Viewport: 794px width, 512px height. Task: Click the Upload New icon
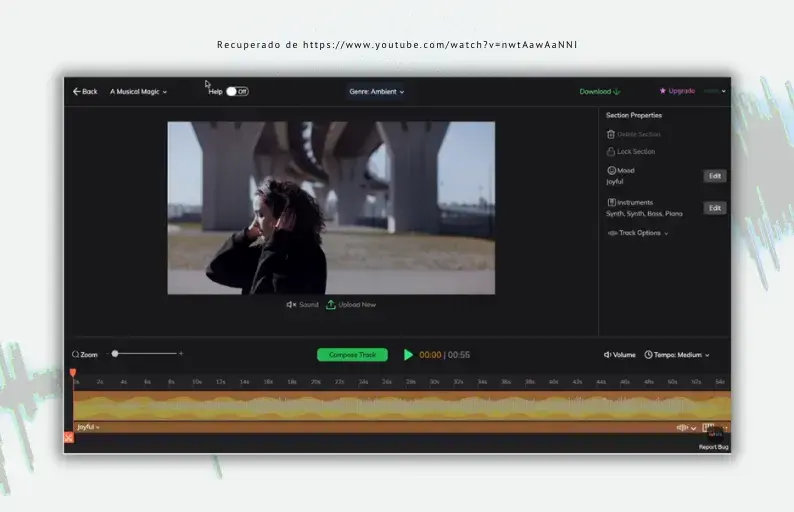point(331,304)
